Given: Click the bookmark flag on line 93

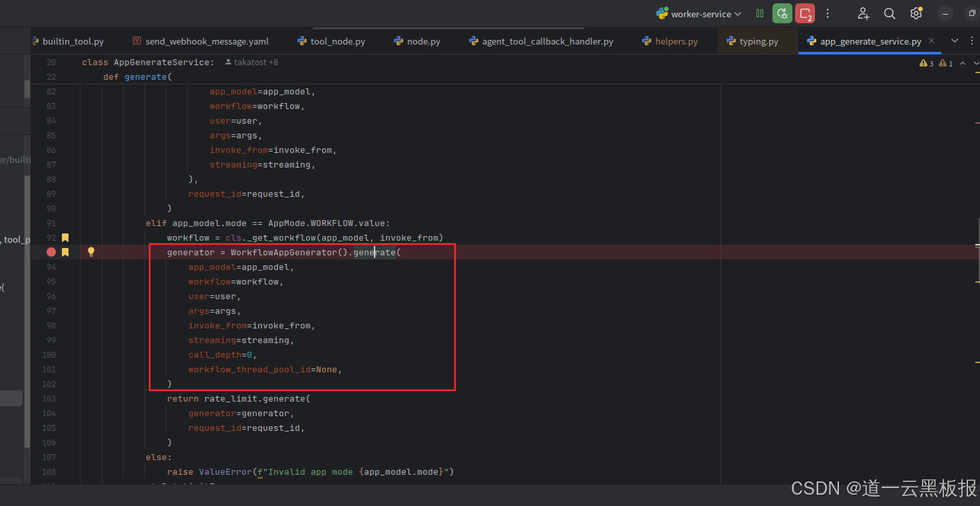Looking at the screenshot, I should pyautogui.click(x=65, y=252).
